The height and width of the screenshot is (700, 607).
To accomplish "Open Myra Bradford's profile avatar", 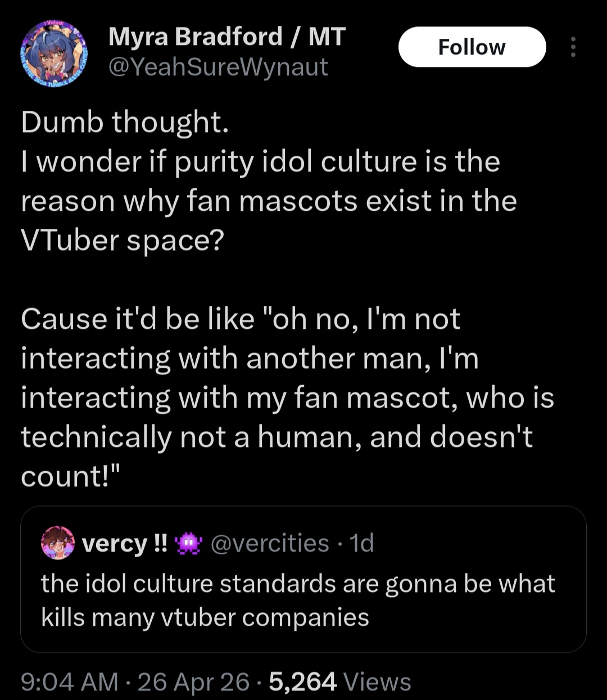I will coord(55,55).
